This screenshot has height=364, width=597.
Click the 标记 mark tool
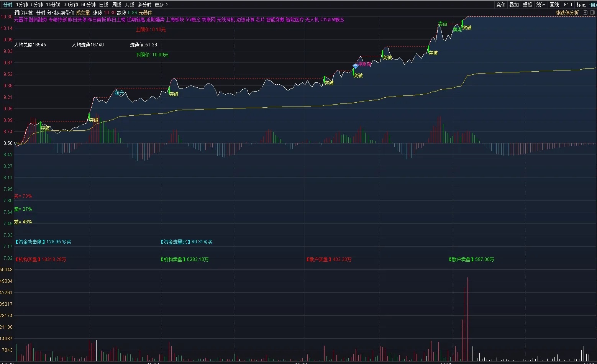pos(581,5)
